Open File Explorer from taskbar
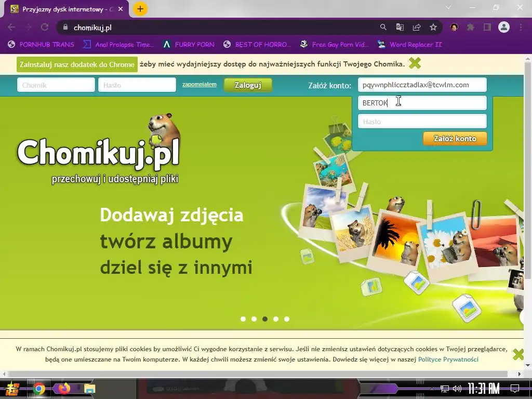Image resolution: width=532 pixels, height=399 pixels. coord(89,389)
